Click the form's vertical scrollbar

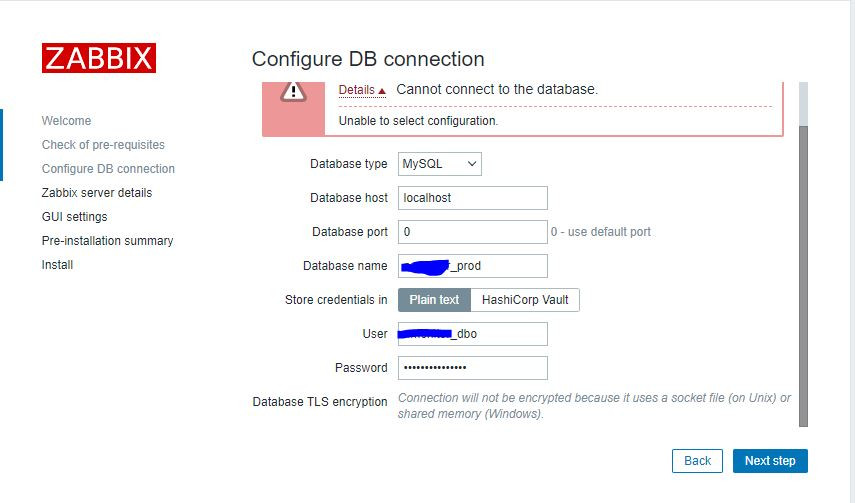[x=803, y=270]
